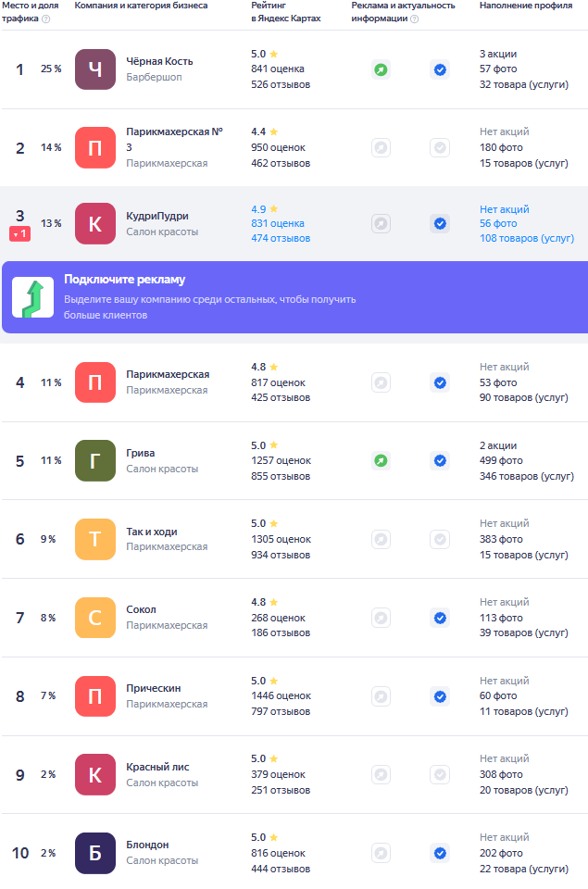588x889 pixels.
Task: Click the grey ad icon for Красный лис
Action: click(x=381, y=774)
